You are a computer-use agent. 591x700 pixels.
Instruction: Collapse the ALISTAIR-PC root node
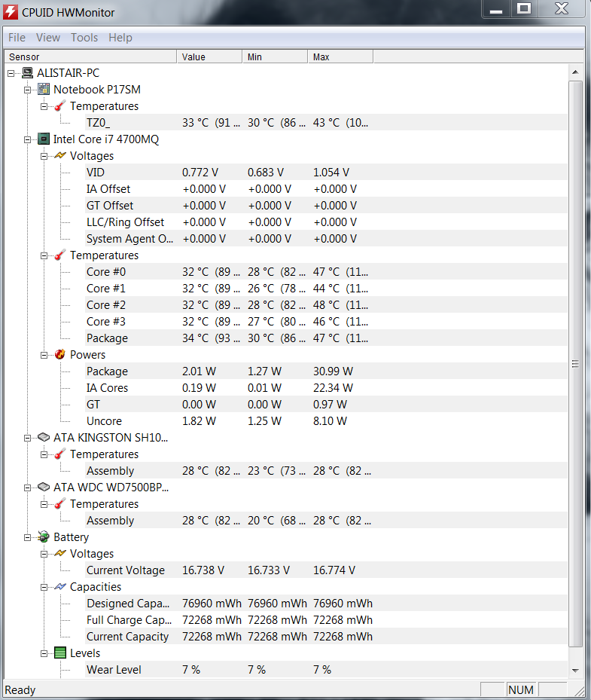click(11, 73)
